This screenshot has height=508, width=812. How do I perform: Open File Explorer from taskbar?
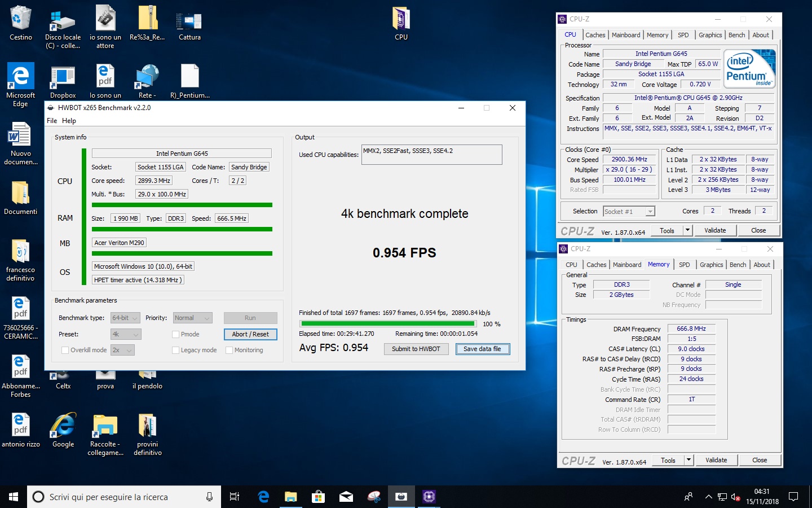pos(290,497)
